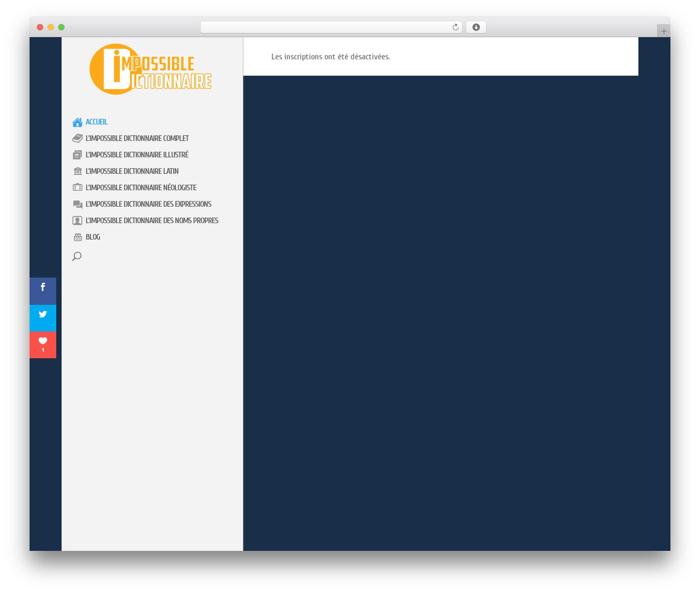This screenshot has width=700, height=593.
Task: Open a new browser tab
Action: click(x=663, y=31)
